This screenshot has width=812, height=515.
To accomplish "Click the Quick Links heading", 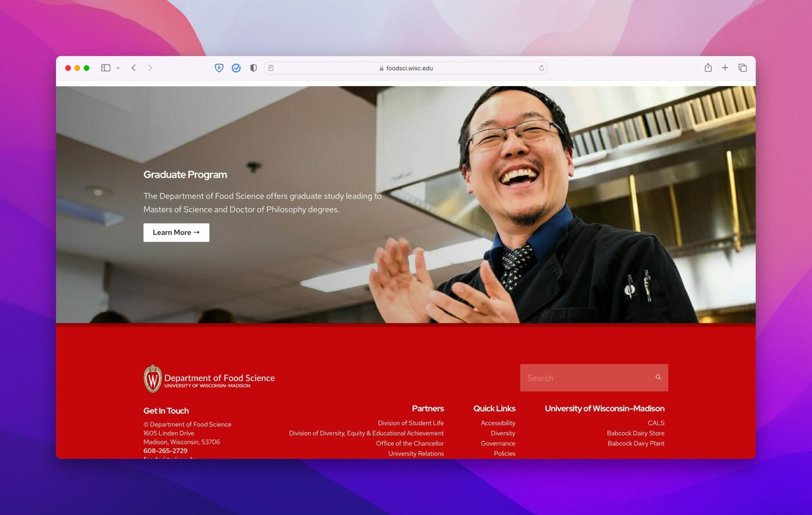I will click(494, 408).
